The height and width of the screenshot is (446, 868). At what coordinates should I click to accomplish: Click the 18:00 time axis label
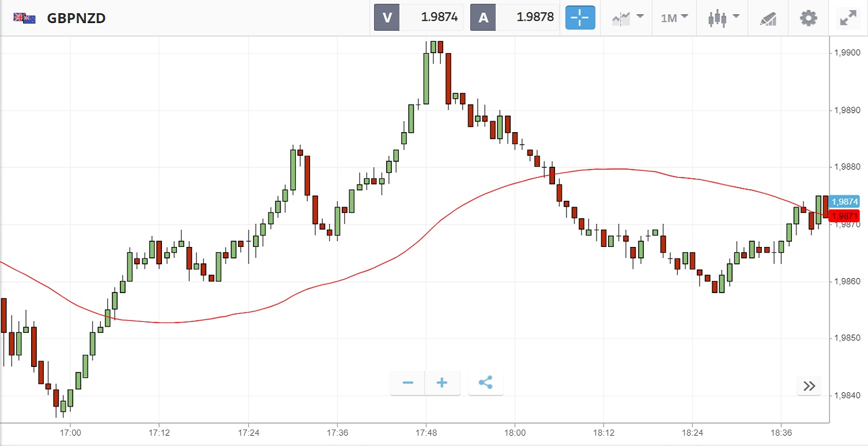515,432
